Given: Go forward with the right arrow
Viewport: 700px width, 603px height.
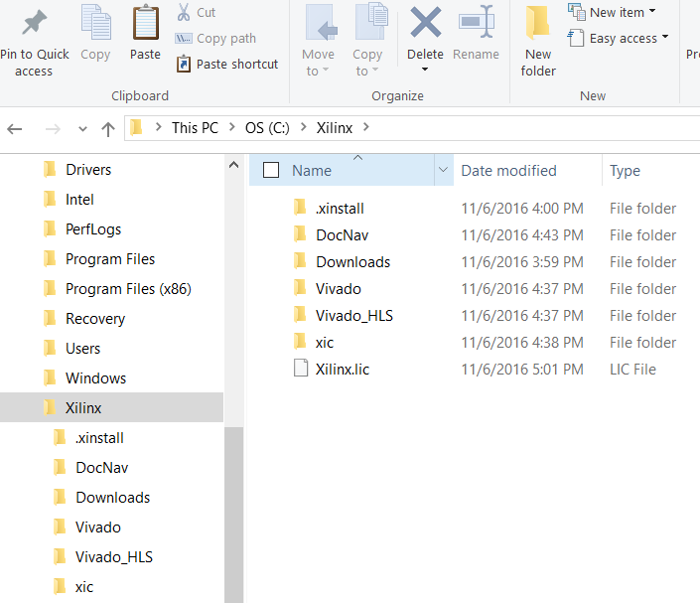Looking at the screenshot, I should point(53,129).
